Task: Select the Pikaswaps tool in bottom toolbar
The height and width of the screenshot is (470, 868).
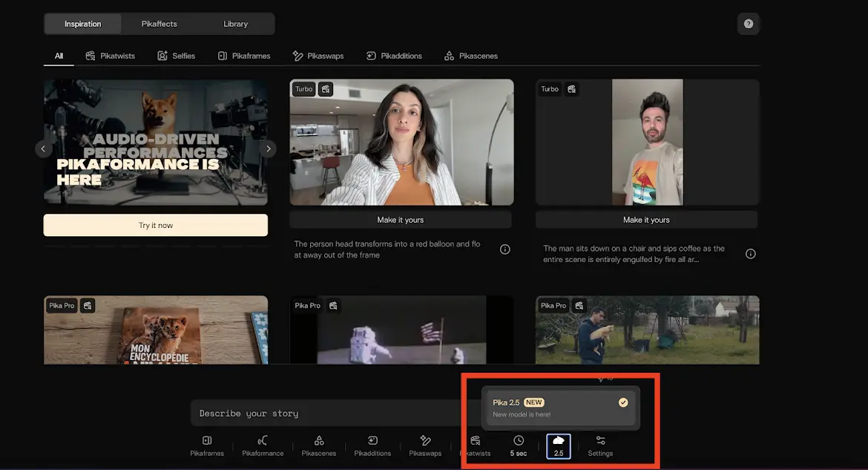Action: pyautogui.click(x=425, y=445)
